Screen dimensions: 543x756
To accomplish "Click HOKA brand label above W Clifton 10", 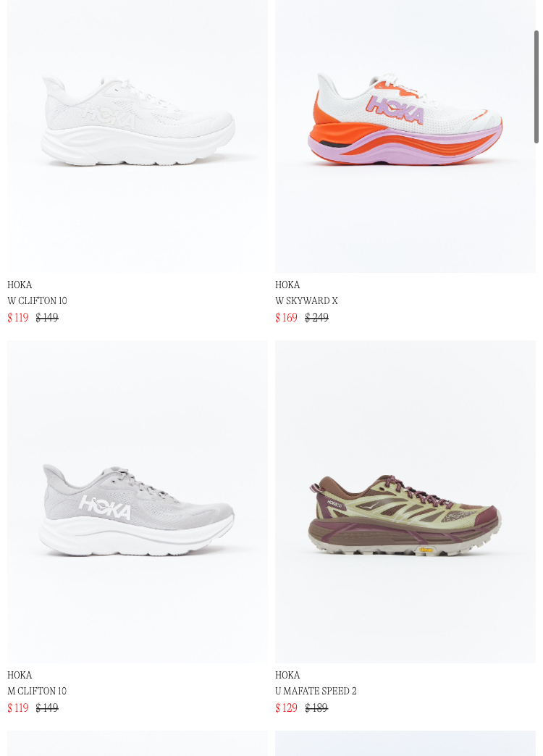I will (20, 285).
